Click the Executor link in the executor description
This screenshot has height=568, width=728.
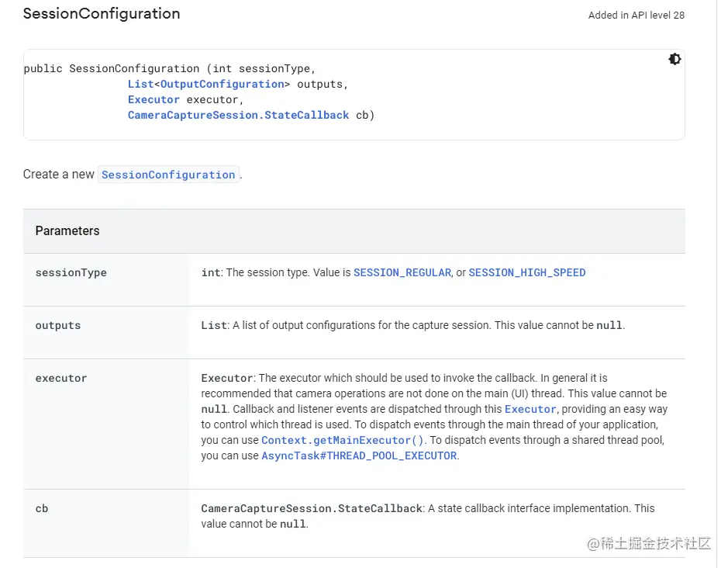tap(530, 409)
